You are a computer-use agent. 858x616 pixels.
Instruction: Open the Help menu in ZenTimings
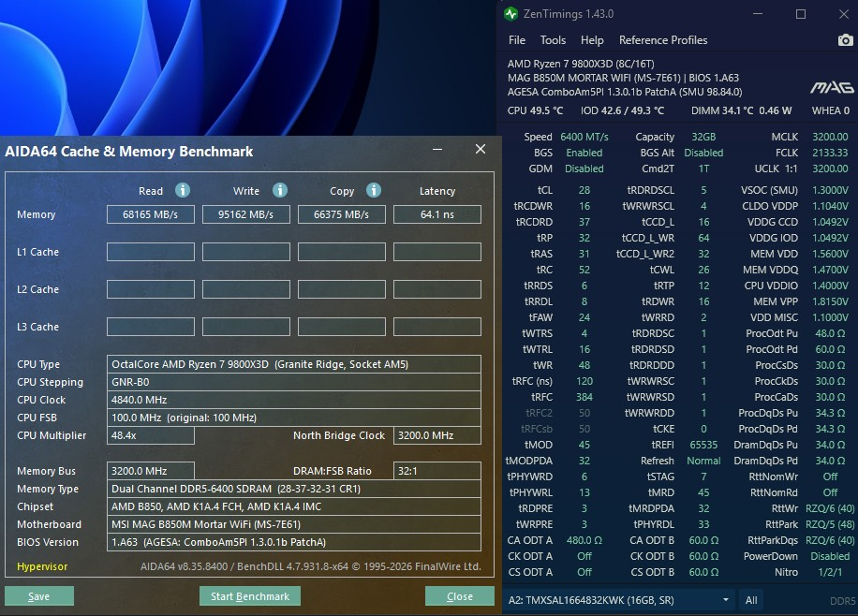(592, 40)
